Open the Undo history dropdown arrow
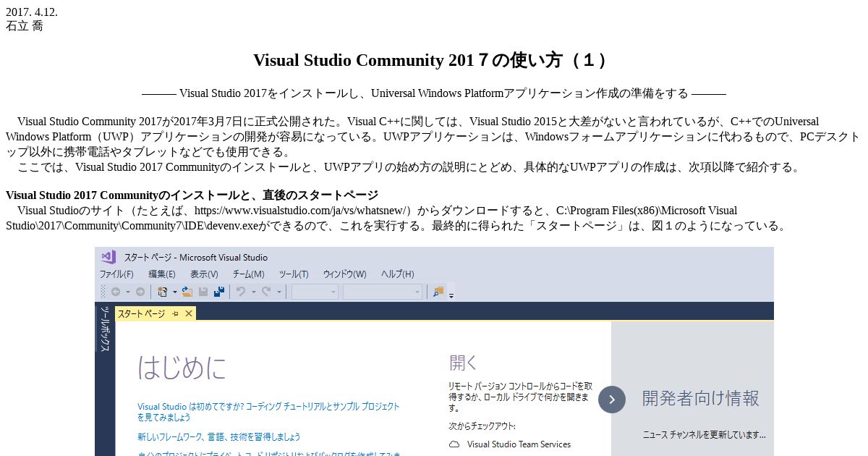Screen dimensions: 868x456 point(253,292)
